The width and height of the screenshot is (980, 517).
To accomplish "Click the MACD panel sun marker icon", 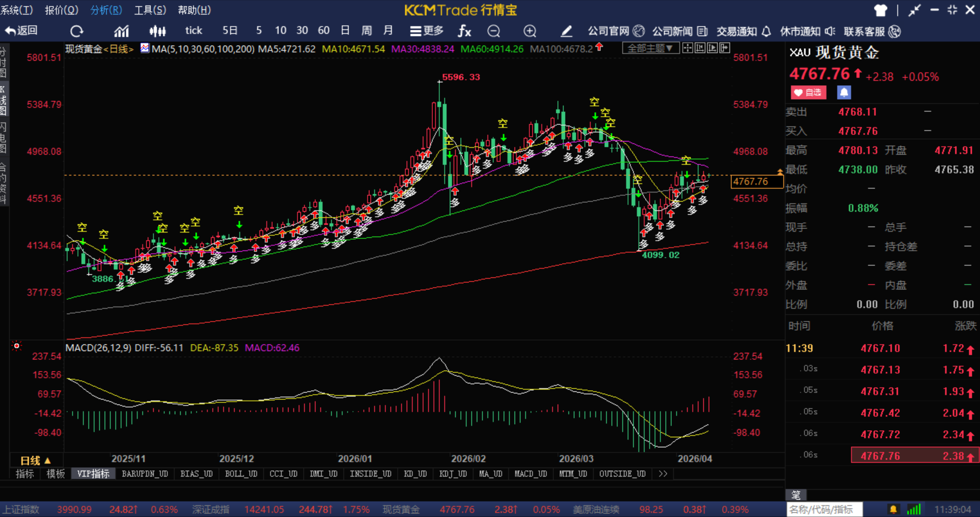I will [16, 347].
